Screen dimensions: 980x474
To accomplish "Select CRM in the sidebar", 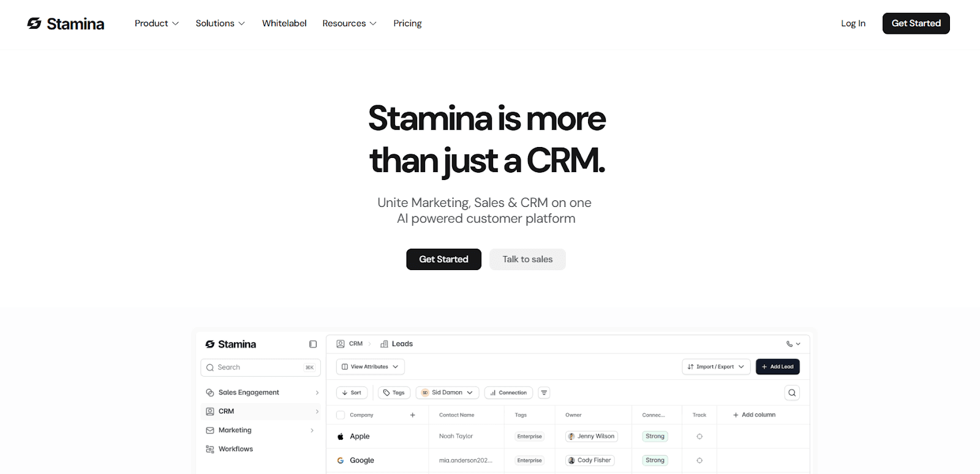I will (260, 412).
